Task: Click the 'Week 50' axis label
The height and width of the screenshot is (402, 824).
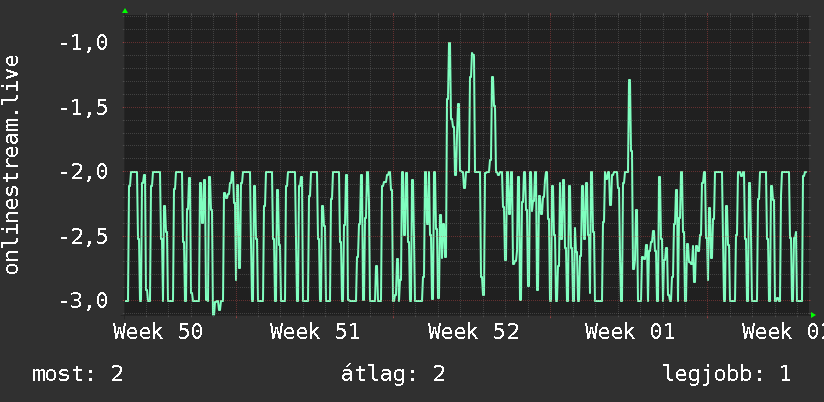Action: 158,332
